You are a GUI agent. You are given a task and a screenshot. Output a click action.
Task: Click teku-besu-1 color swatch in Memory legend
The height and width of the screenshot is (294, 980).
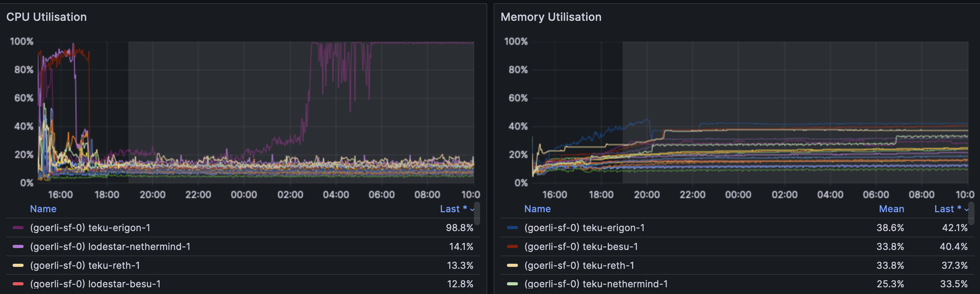[512, 246]
